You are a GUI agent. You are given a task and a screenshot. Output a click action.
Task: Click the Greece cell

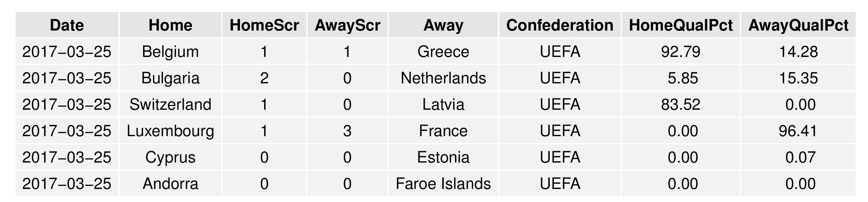point(443,52)
